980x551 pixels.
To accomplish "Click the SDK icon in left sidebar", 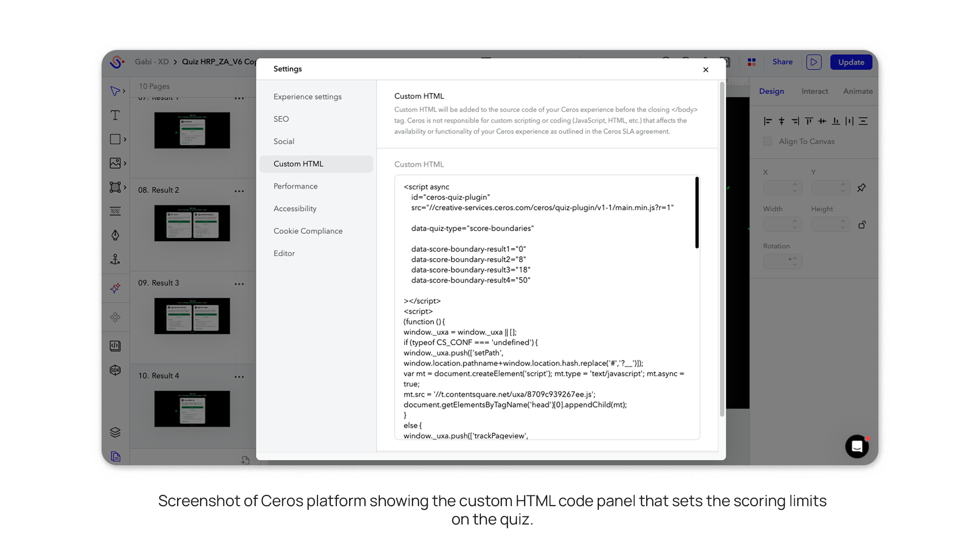I will pyautogui.click(x=115, y=370).
